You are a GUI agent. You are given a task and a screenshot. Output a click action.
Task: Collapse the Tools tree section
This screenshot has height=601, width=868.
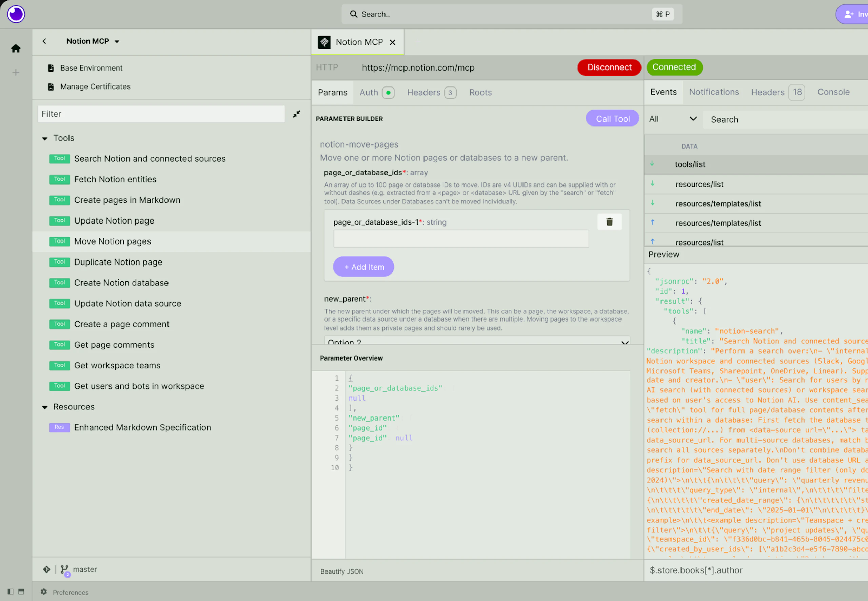click(45, 139)
